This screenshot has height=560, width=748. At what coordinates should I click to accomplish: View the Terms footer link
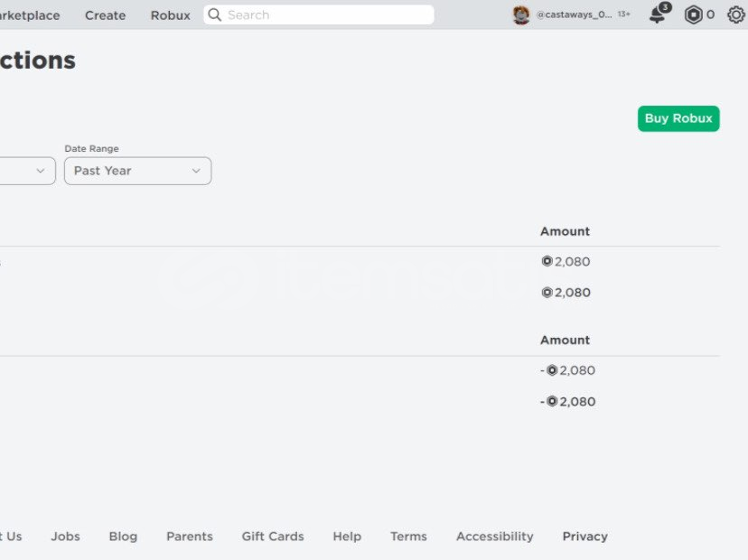pos(408,537)
